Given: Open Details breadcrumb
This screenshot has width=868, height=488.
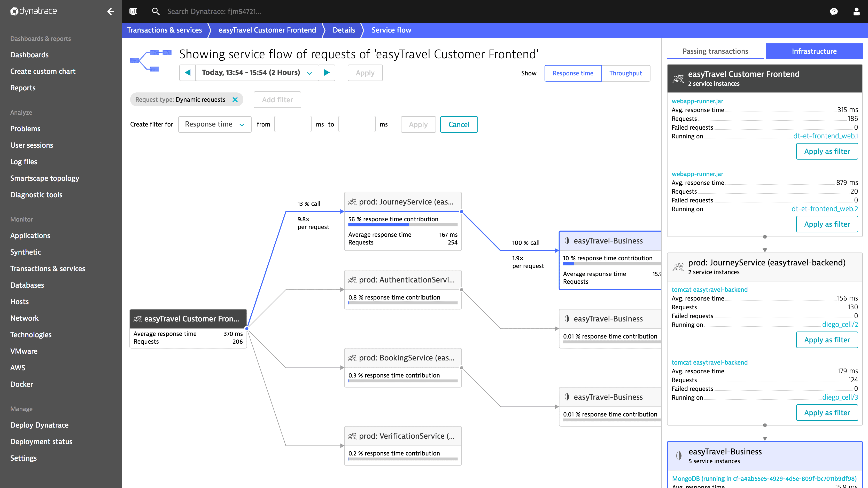Looking at the screenshot, I should pos(344,30).
